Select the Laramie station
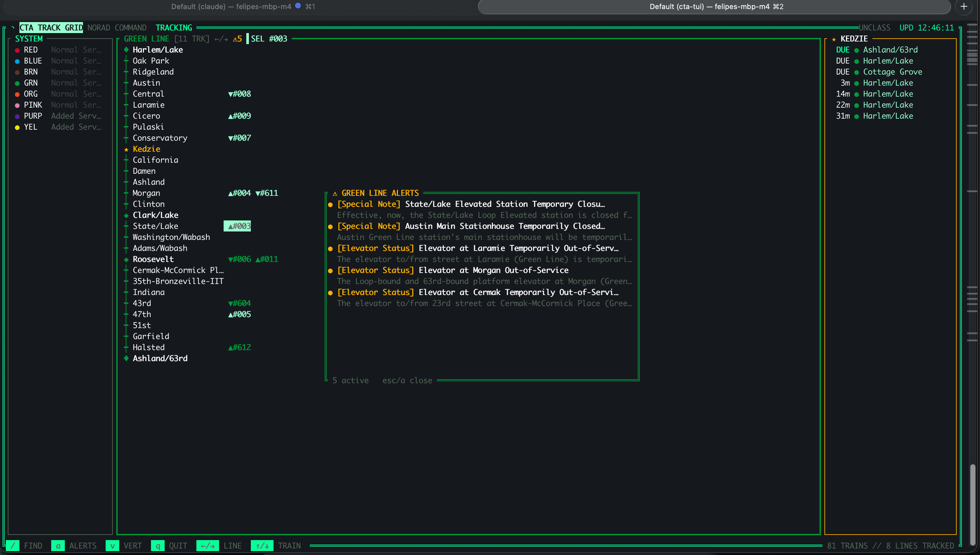Image resolution: width=980 pixels, height=555 pixels. point(149,105)
